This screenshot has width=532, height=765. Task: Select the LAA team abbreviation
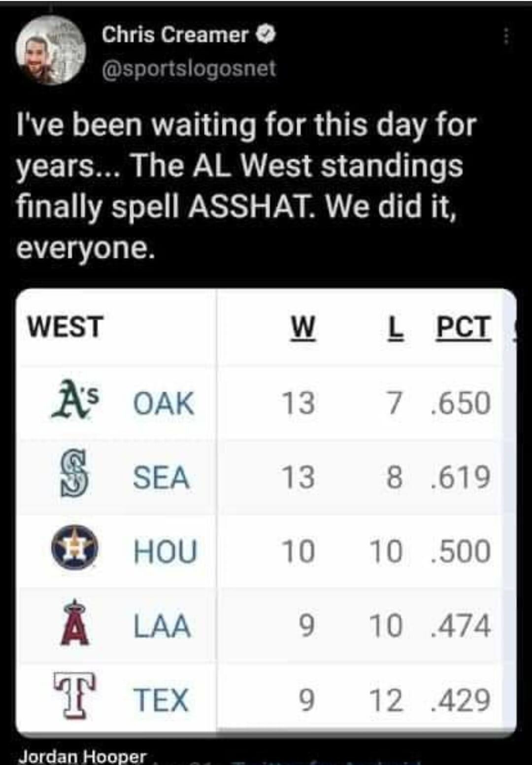pos(162,626)
